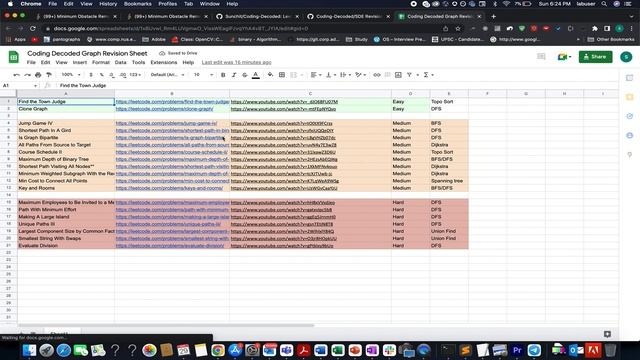Toggle italic formatting
This screenshot has width=640, height=360.
[x=234, y=75]
